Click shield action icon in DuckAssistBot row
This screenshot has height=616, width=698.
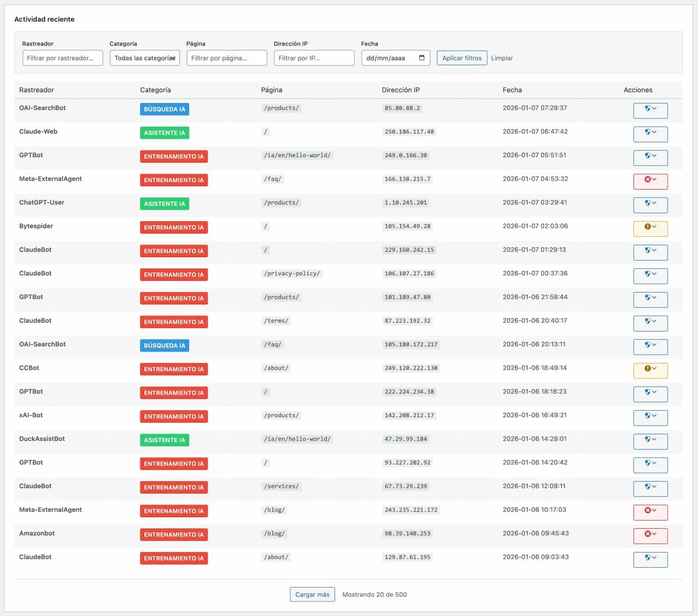click(x=647, y=440)
